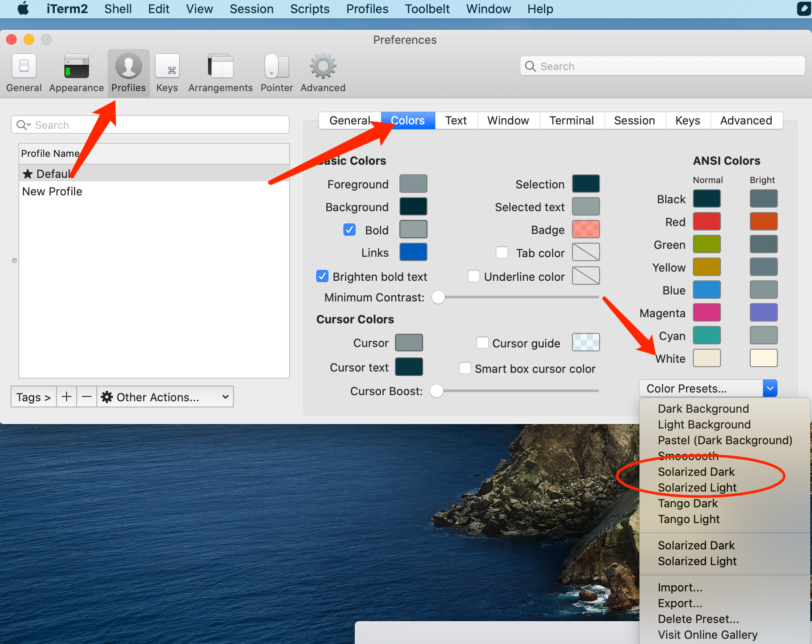Open the Toolbelt menu
Screen dimensions: 812x644
[427, 9]
